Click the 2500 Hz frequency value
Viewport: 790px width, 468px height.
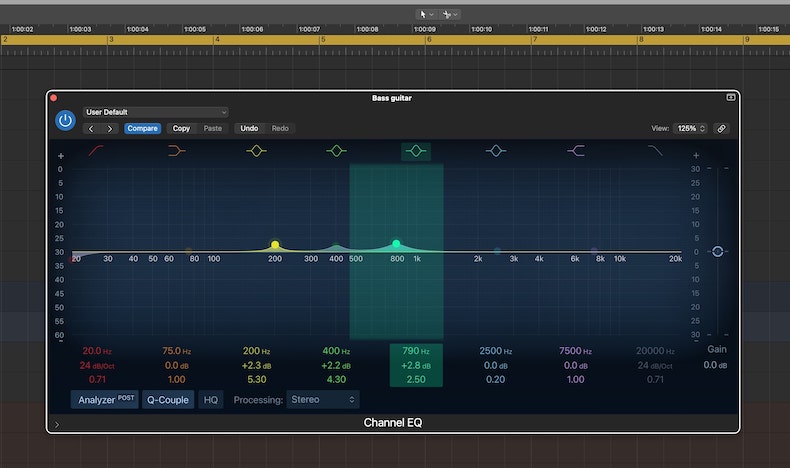(x=496, y=351)
